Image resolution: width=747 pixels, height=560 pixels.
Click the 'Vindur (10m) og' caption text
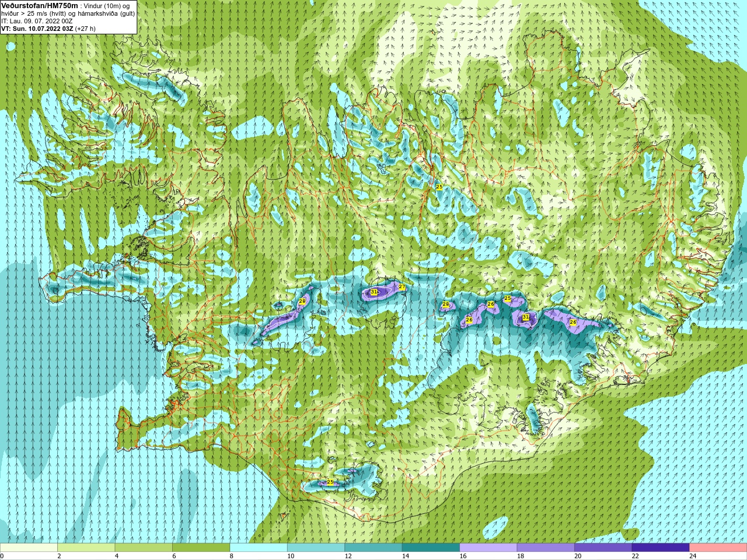(x=107, y=6)
